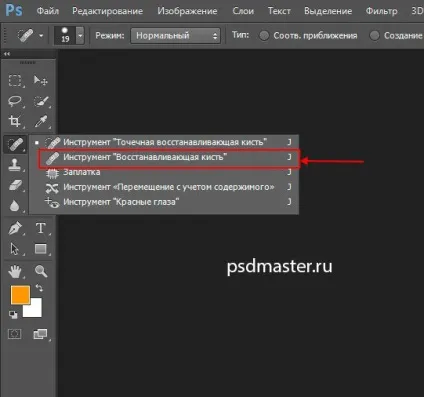
Task: Choose Перемещение с учетом содержимого tool
Action: (x=164, y=187)
